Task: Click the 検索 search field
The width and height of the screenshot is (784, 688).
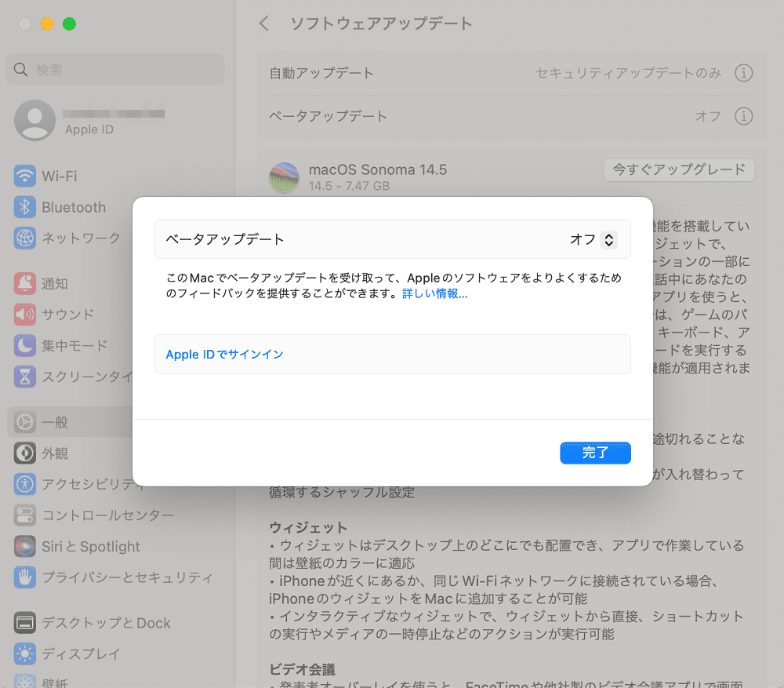Action: (x=115, y=70)
